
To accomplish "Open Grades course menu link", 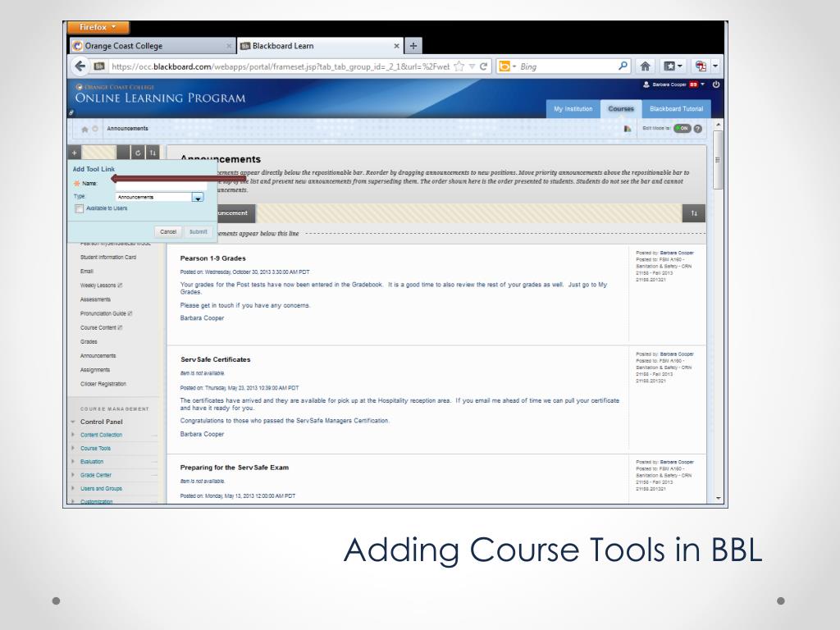I will pyautogui.click(x=89, y=342).
